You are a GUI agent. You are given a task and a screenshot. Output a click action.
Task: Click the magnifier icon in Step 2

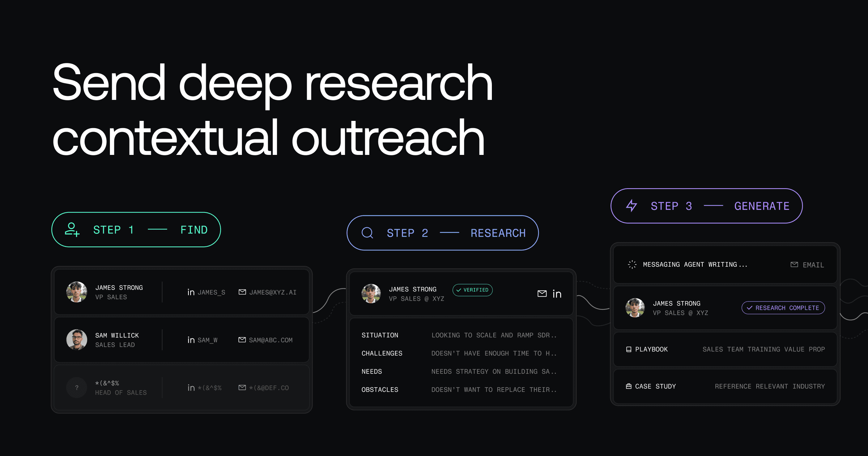[367, 233]
